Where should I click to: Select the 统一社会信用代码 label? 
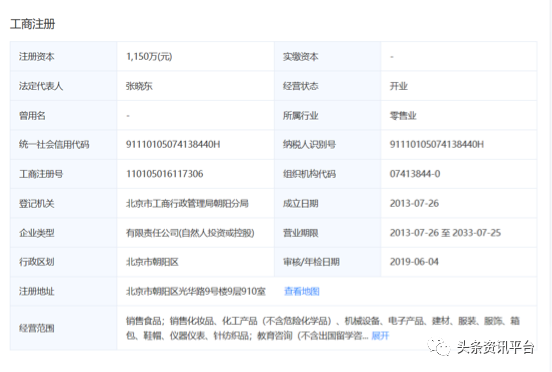(x=54, y=145)
